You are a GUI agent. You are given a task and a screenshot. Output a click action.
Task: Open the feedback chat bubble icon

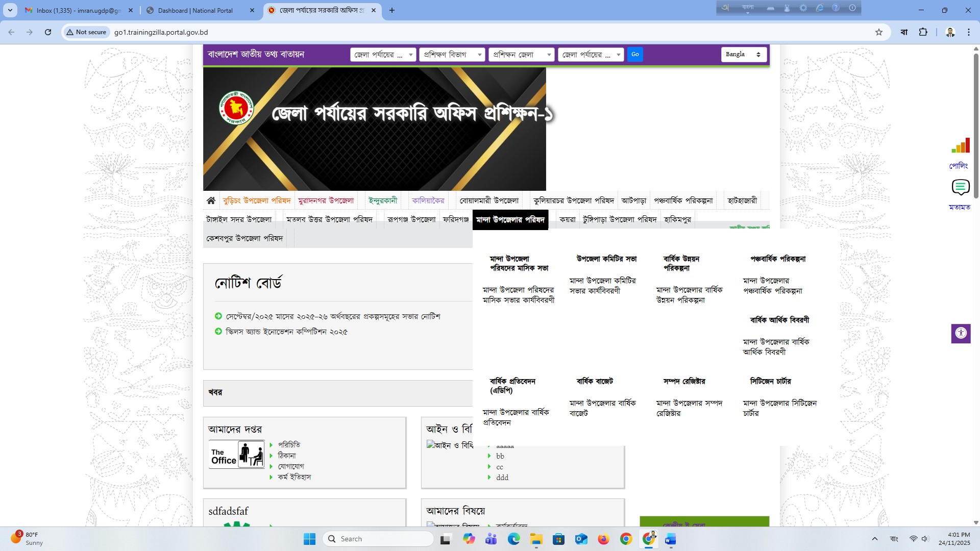click(960, 187)
